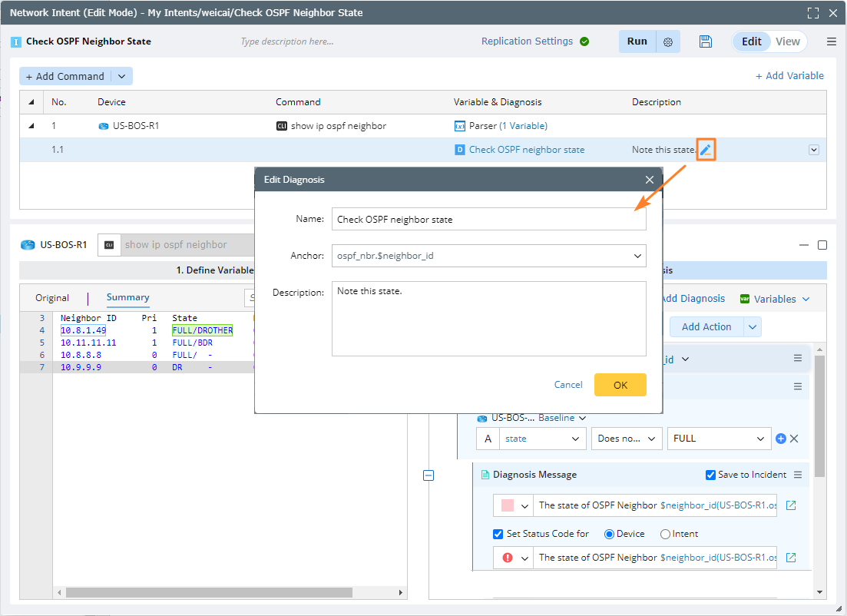Viewport: 847px width, 616px height.
Task: Open the hamburger menu in header
Action: (832, 41)
